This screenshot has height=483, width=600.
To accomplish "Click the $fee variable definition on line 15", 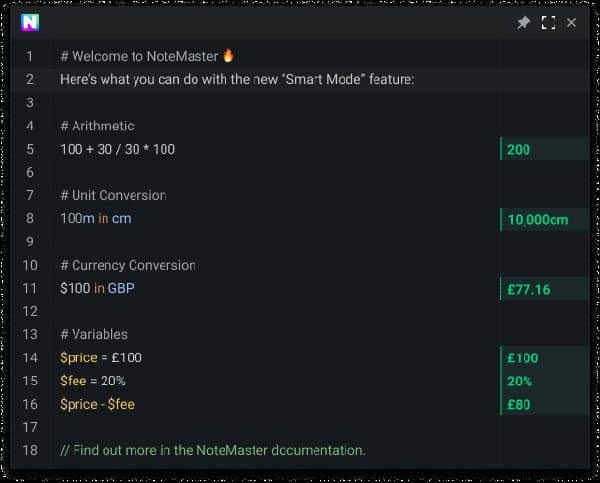I will pos(74,381).
